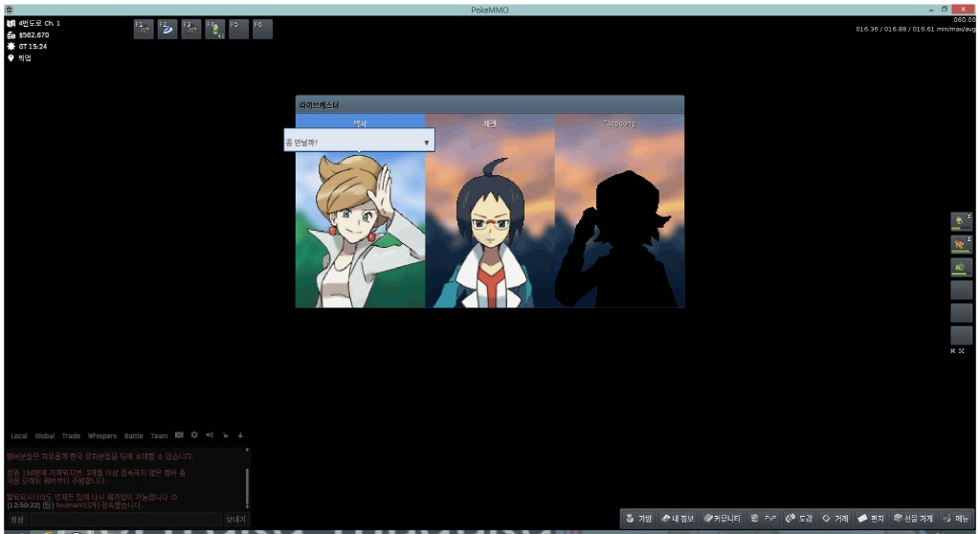Open the 도감 (Pokédex) button
Viewport: 980px width, 534px height.
[799, 519]
